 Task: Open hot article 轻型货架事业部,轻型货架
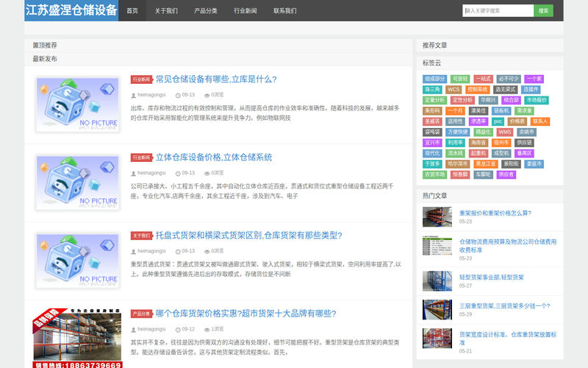491,277
